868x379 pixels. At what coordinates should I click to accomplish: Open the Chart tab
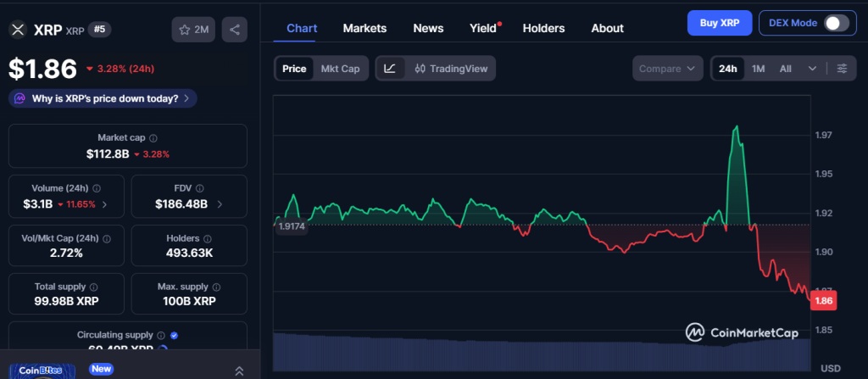click(x=302, y=28)
